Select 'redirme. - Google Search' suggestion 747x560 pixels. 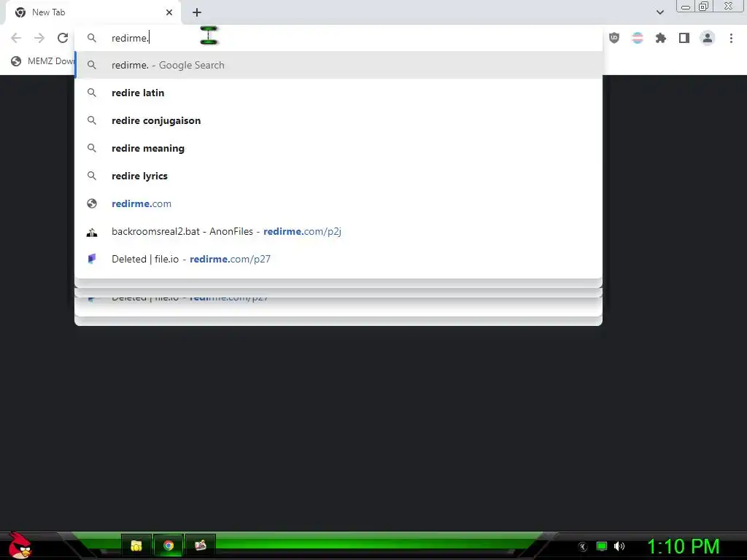338,65
